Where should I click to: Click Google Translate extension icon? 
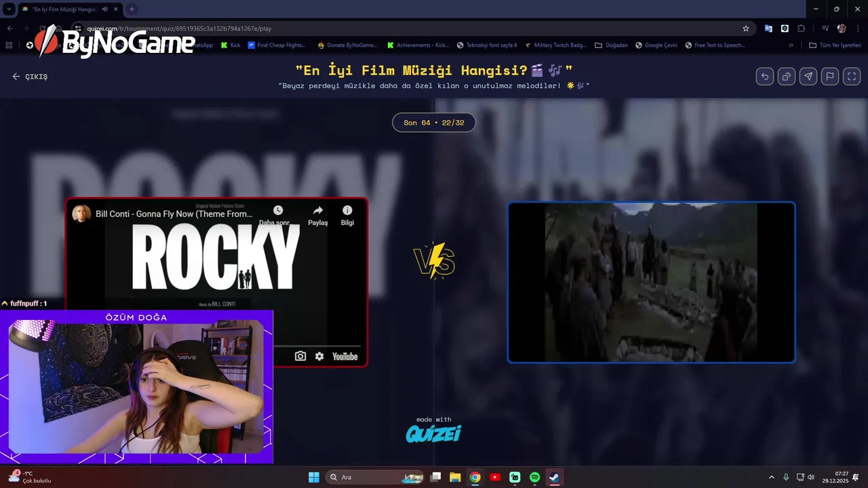768,28
